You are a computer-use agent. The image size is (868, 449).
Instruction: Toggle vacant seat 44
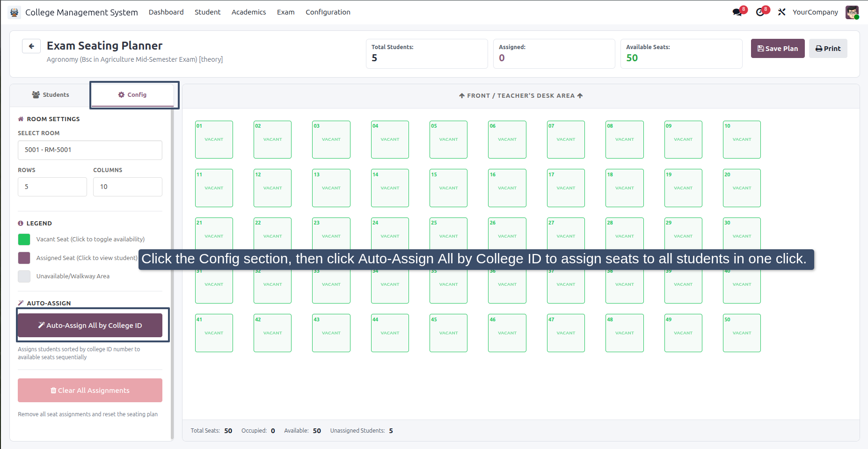point(390,333)
